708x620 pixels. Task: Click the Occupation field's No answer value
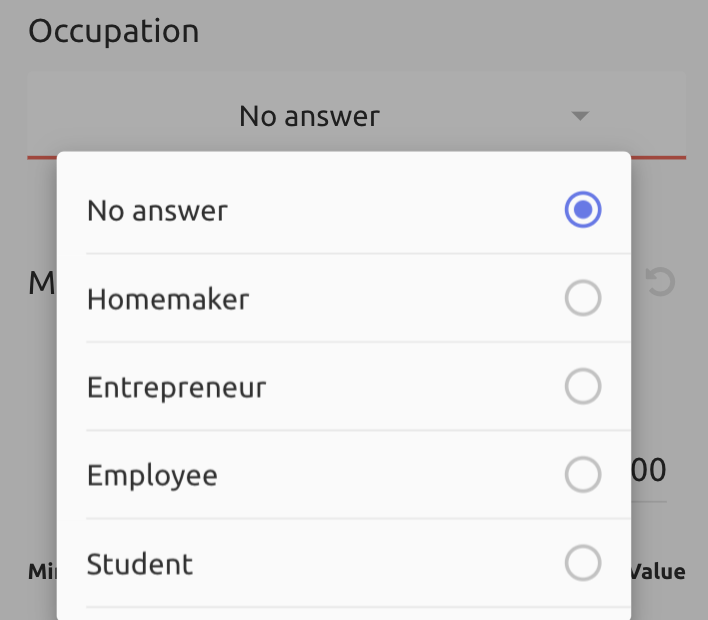coord(309,116)
